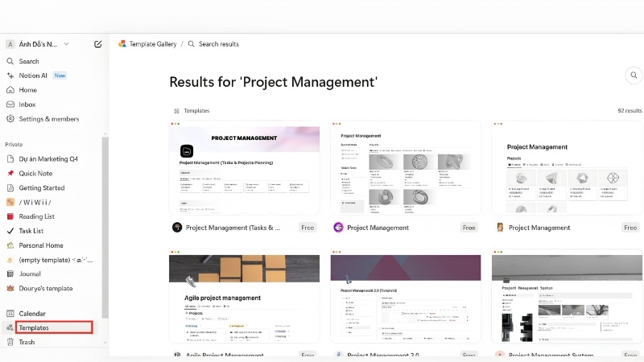The width and height of the screenshot is (644, 362).
Task: Open the Project Management 2.0 template thumbnail
Action: pos(406,296)
